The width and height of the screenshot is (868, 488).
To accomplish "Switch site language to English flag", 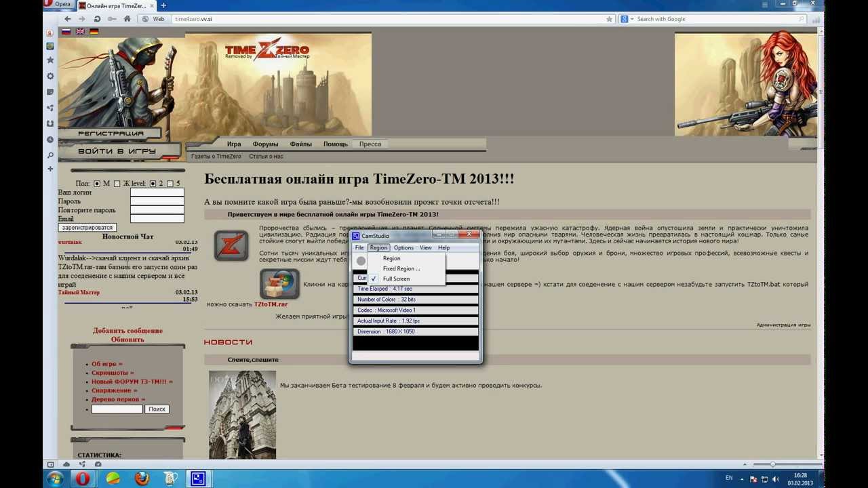I will (x=80, y=31).
